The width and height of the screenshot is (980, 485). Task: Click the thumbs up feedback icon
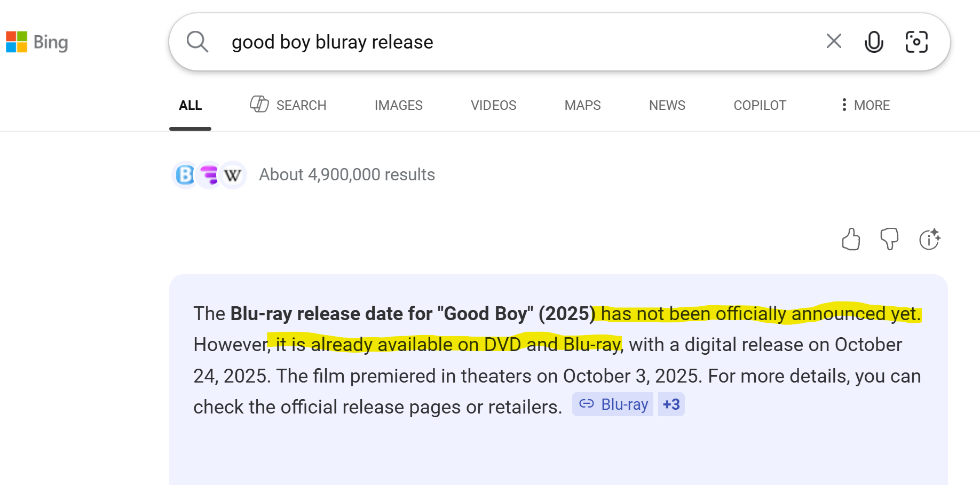click(851, 239)
